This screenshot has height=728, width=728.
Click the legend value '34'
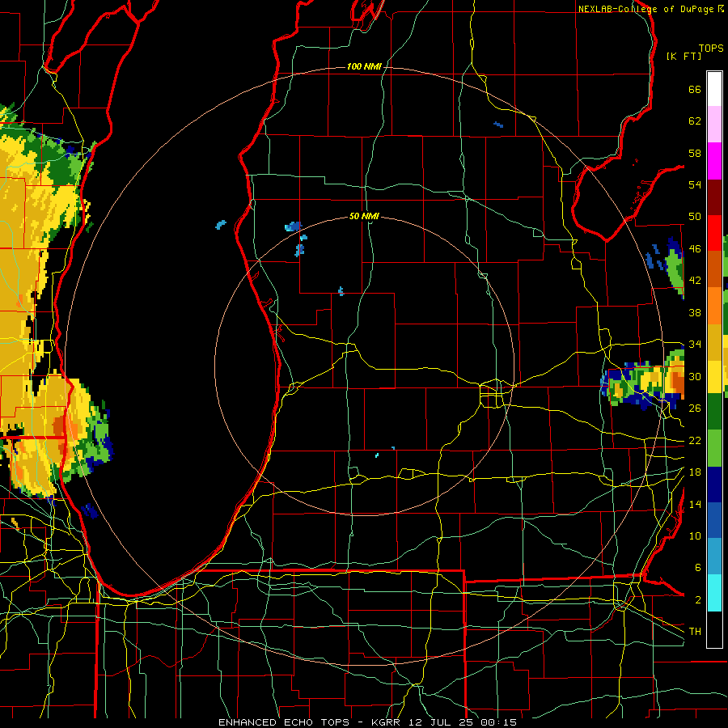point(695,345)
